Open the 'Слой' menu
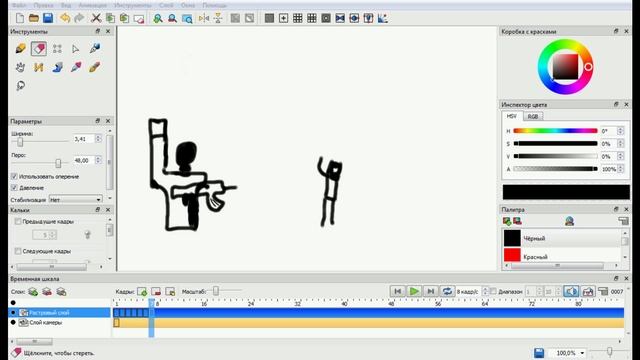 (166, 5)
